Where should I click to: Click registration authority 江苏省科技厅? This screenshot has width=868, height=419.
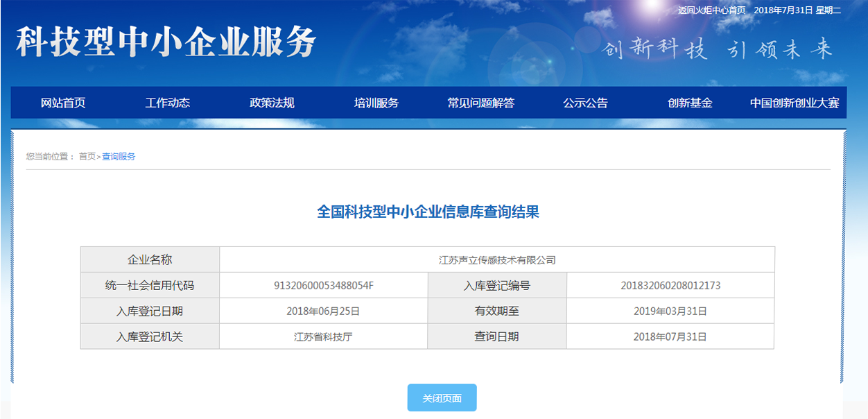point(323,337)
